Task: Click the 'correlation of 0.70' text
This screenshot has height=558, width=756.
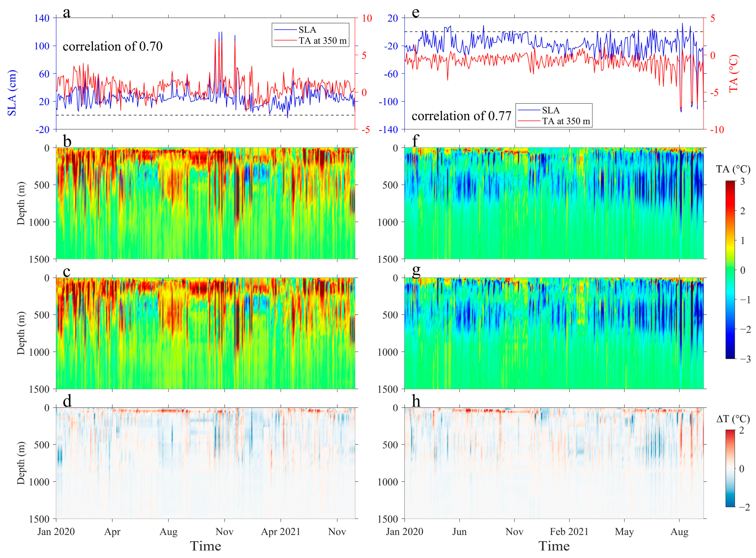Action: pos(113,46)
